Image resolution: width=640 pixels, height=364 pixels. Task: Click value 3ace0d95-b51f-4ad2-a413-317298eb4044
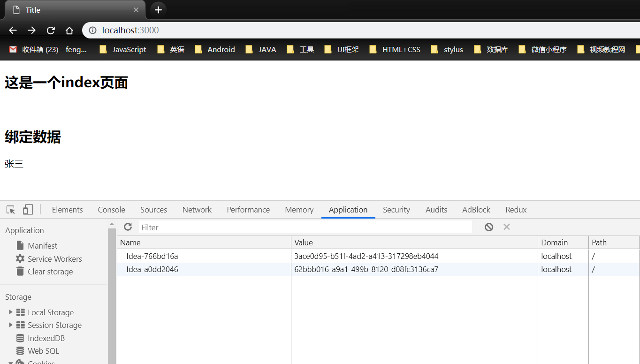tap(366, 256)
